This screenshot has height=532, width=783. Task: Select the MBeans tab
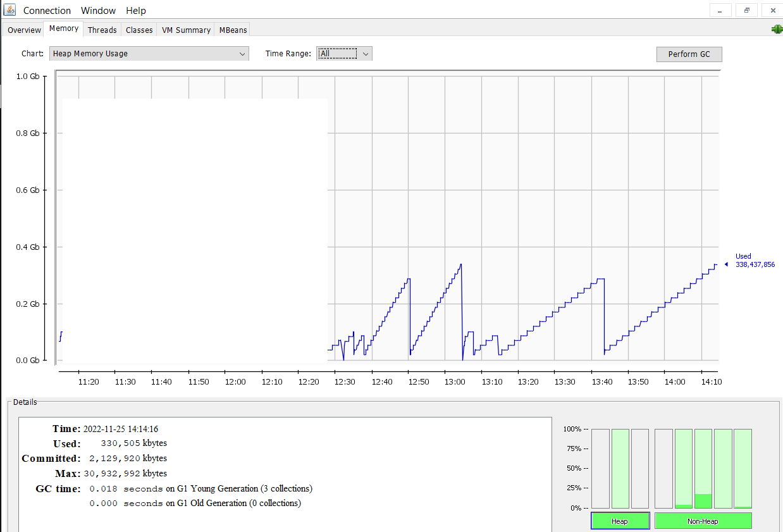coord(233,30)
